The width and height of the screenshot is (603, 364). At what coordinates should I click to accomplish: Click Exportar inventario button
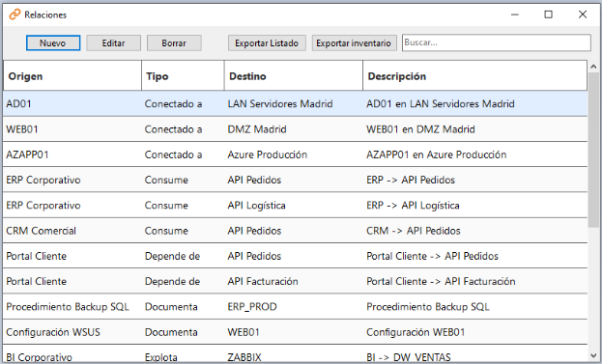pyautogui.click(x=354, y=43)
